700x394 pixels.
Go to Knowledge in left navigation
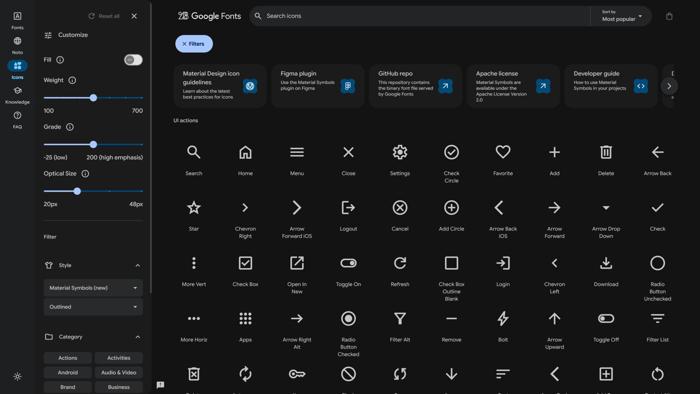coord(17,95)
